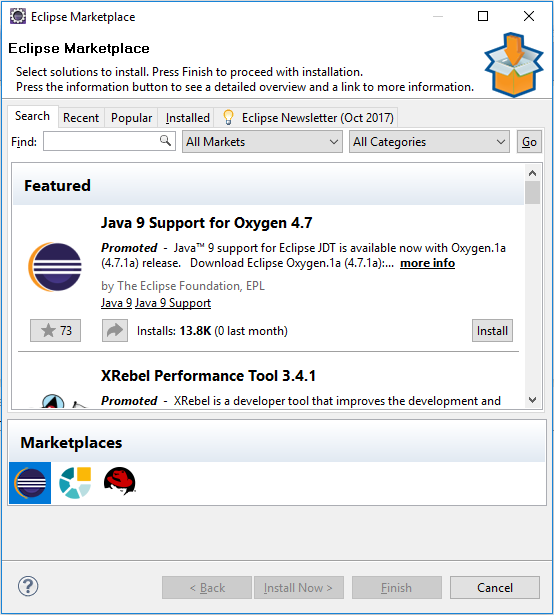This screenshot has height=615, width=554.
Task: Click the Installs: 13.8K text
Action: [x=212, y=331]
